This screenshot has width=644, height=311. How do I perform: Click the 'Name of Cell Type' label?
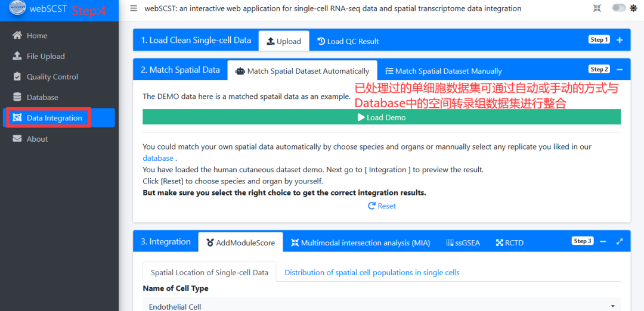(x=175, y=288)
